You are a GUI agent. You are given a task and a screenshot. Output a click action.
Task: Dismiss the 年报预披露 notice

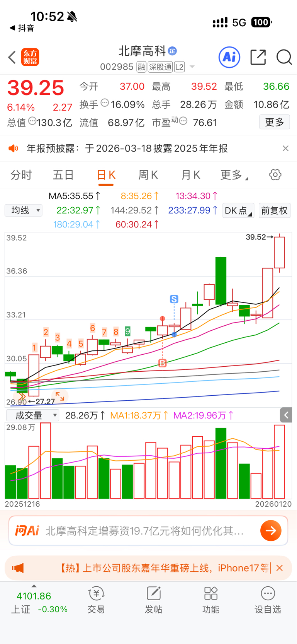coord(285,149)
